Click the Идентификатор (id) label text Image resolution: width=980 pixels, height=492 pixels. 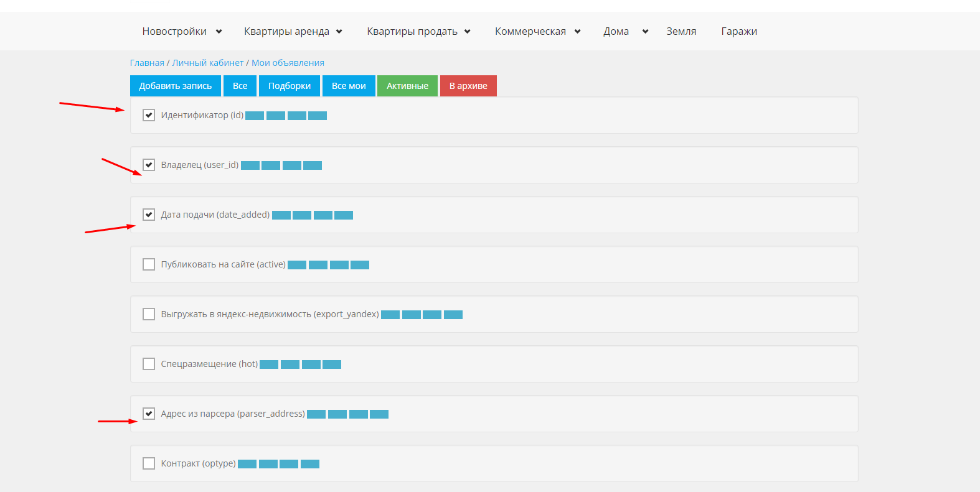tap(202, 115)
